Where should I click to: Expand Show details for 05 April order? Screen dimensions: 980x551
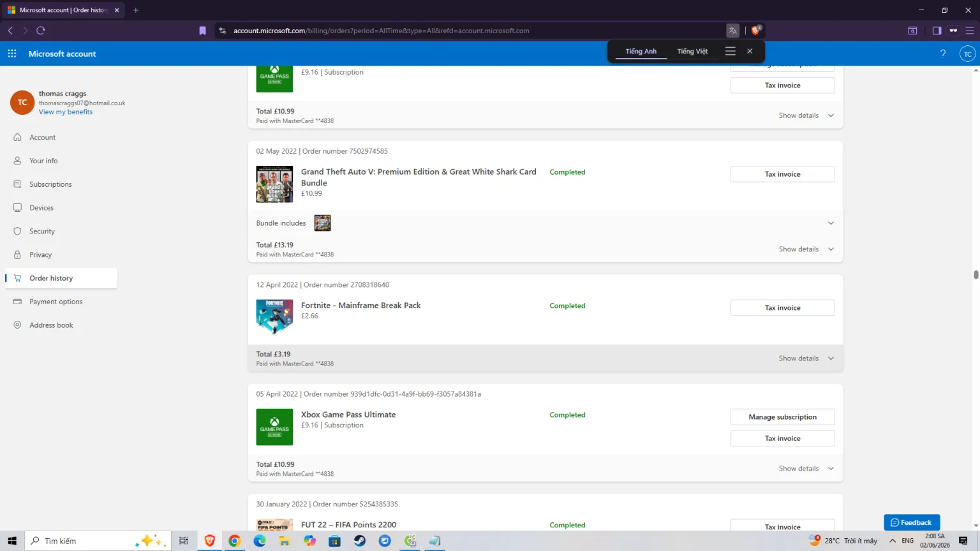806,469
